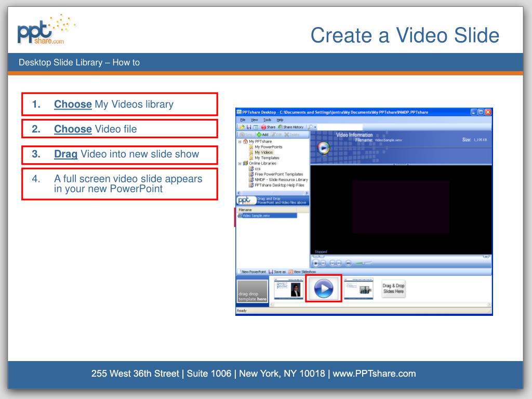
Task: Click the red Share button
Action: point(269,127)
